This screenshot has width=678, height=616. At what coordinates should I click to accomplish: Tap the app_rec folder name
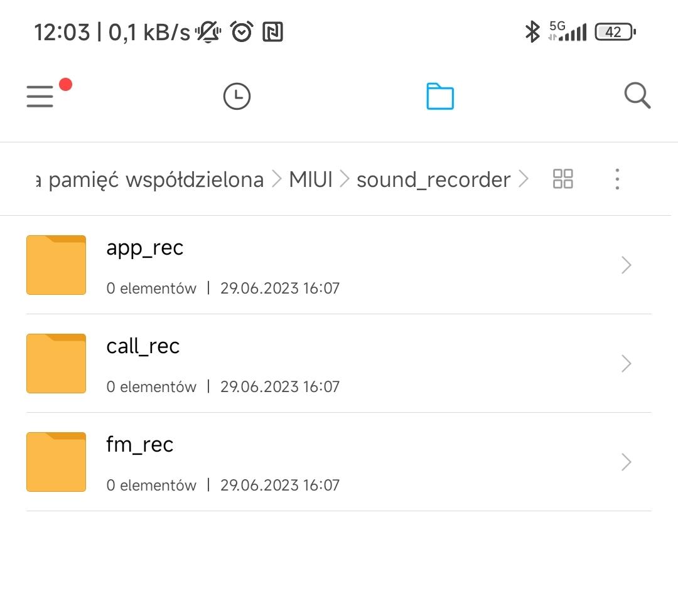tap(145, 248)
